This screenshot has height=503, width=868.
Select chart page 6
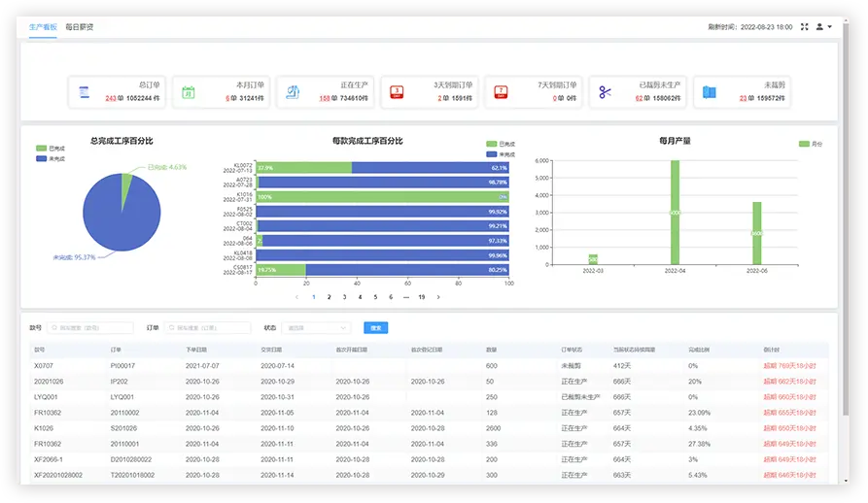point(391,297)
